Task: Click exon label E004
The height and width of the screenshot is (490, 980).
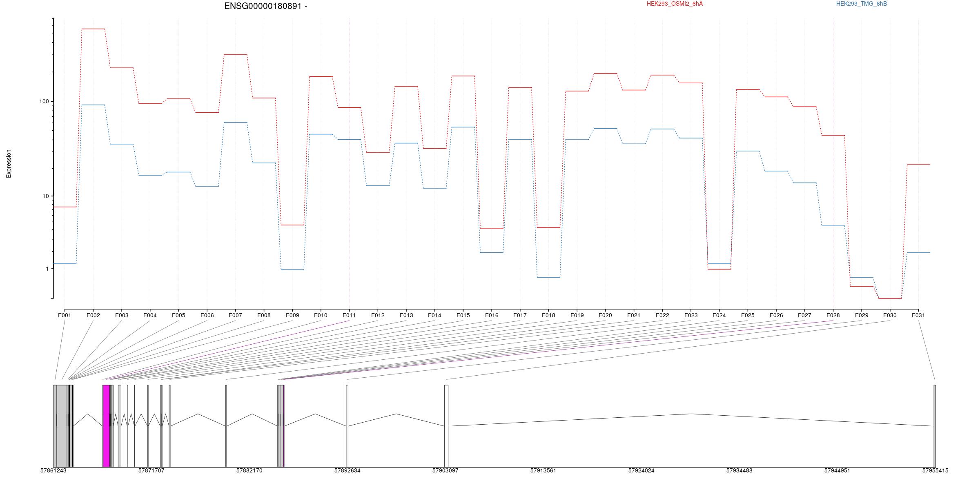Action: [150, 315]
